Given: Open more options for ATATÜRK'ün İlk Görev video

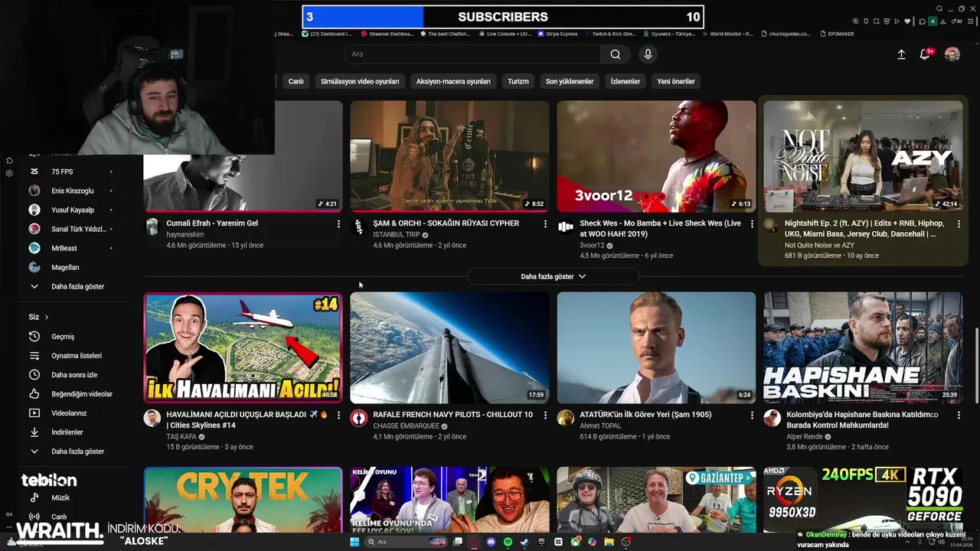Looking at the screenshot, I should tap(752, 416).
